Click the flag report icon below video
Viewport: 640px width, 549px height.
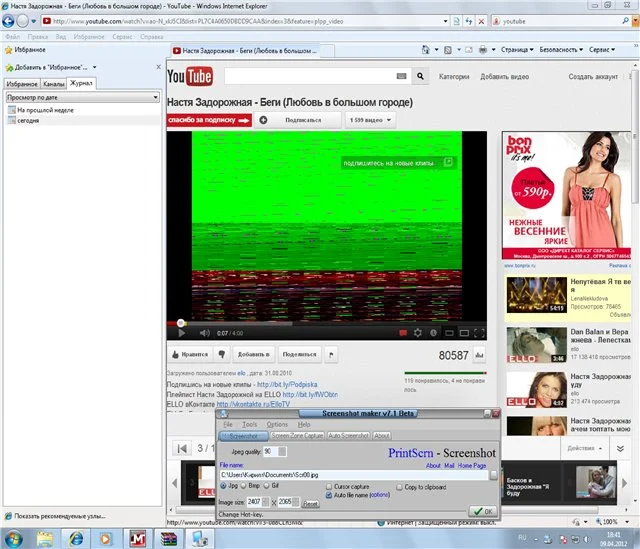(331, 354)
